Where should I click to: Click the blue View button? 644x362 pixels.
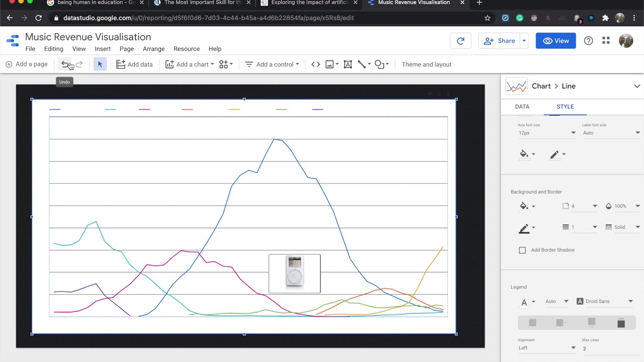pos(556,41)
